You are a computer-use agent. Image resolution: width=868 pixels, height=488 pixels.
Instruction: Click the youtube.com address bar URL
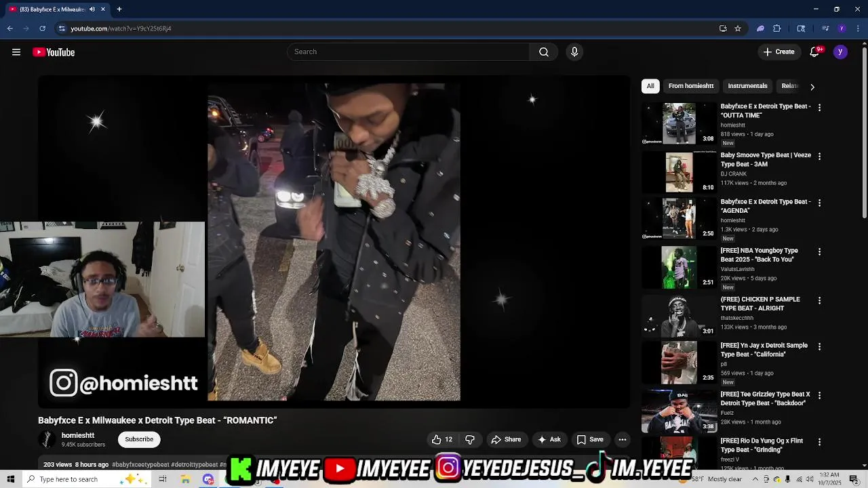tap(121, 28)
